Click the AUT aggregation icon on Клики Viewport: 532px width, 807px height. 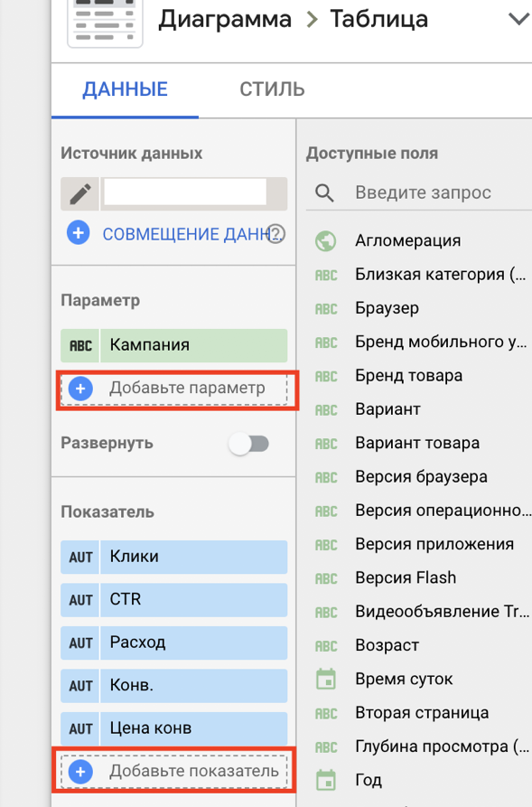[80, 557]
